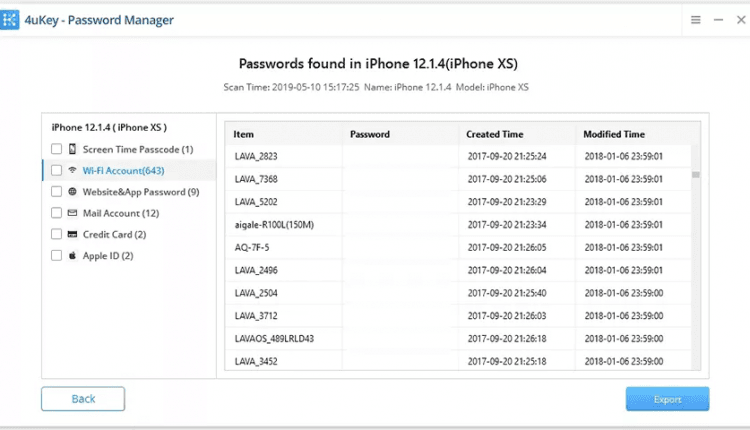The width and height of the screenshot is (750, 430).
Task: Click the Screen Time Passcode phone icon
Action: [x=72, y=149]
